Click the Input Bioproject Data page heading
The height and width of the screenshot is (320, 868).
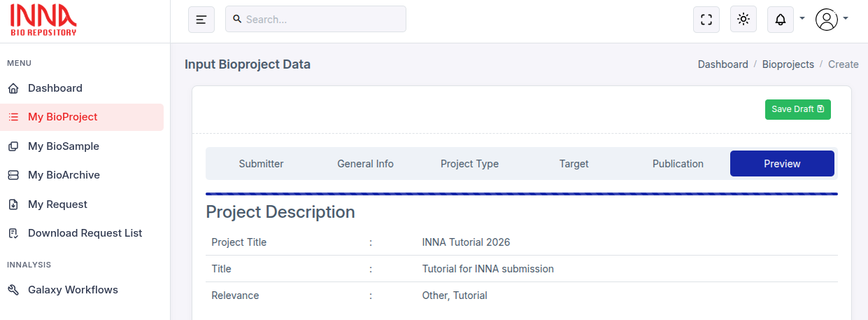(x=248, y=64)
